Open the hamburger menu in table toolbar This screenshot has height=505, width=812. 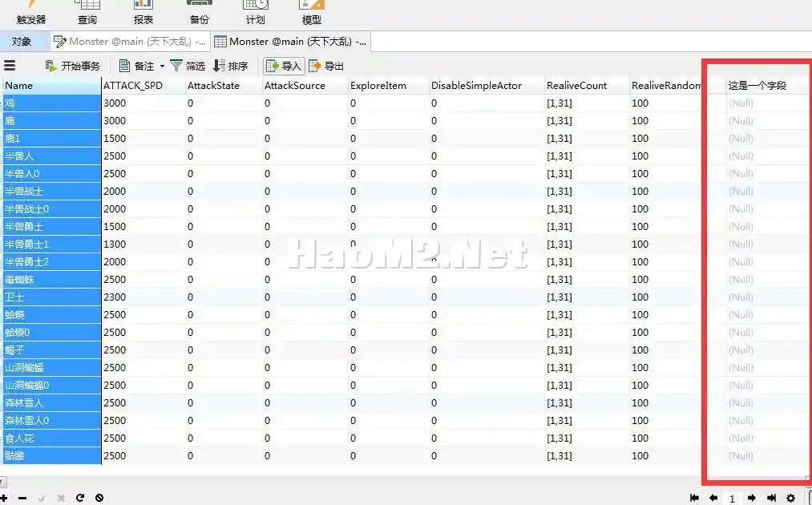pyautogui.click(x=10, y=66)
